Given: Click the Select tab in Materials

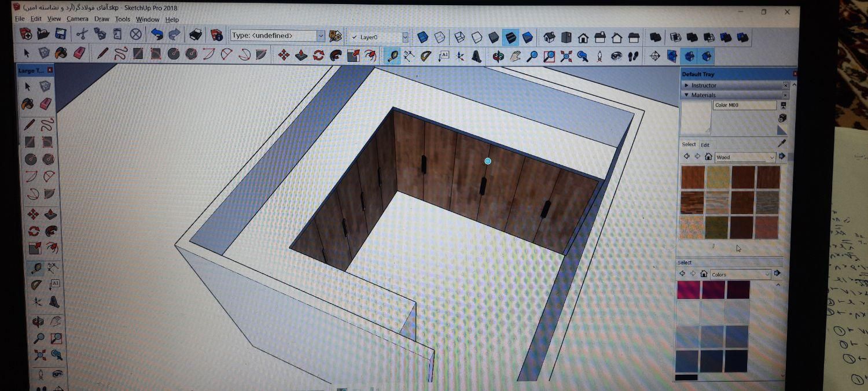Looking at the screenshot, I should click(x=689, y=145).
